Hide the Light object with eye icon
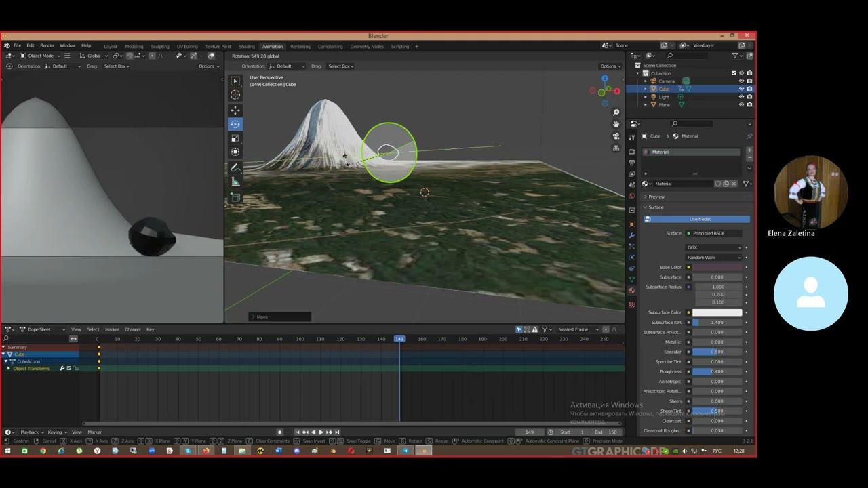This screenshot has width=868, height=488. point(741,97)
